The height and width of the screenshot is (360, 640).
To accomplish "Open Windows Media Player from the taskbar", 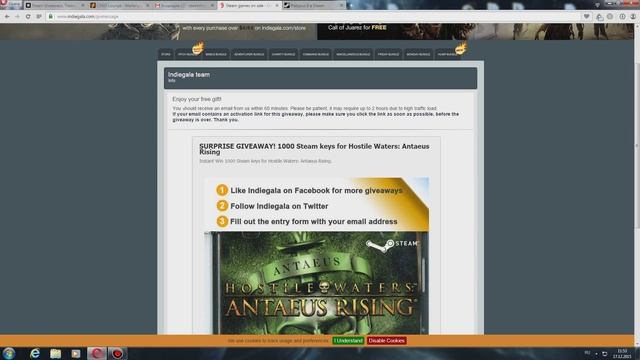I will click(x=76, y=353).
